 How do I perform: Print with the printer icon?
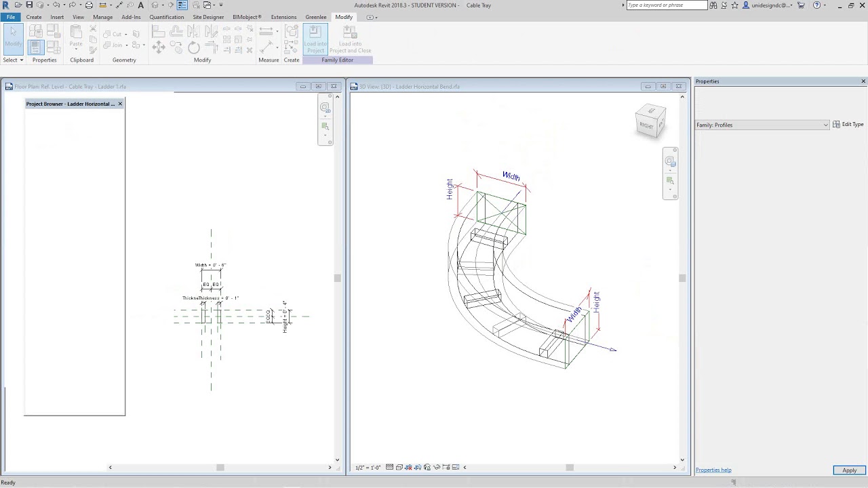[89, 5]
